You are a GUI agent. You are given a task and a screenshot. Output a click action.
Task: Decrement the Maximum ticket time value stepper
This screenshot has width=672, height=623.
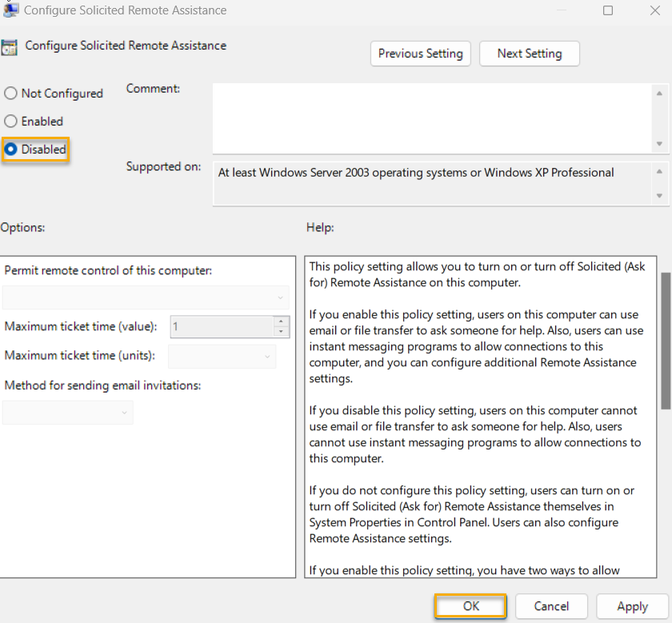pyautogui.click(x=281, y=330)
